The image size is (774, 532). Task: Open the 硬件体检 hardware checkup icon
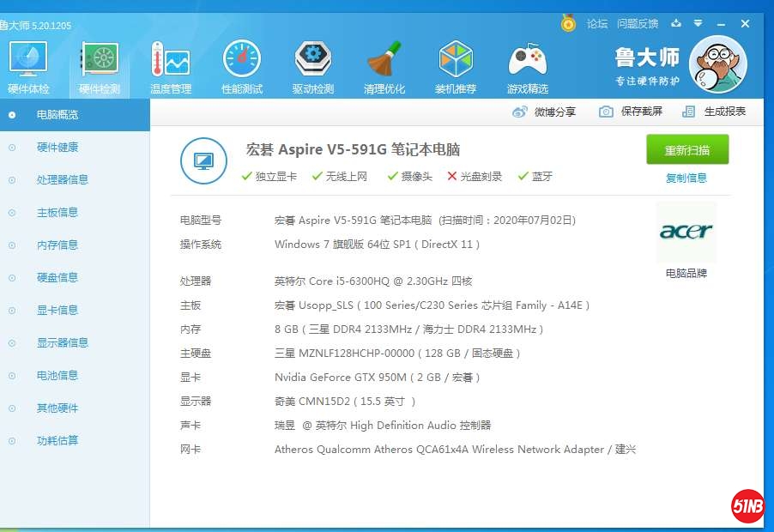point(28,60)
